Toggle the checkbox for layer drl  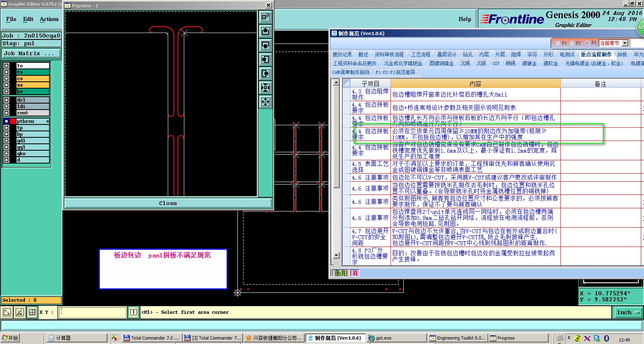tap(6, 100)
